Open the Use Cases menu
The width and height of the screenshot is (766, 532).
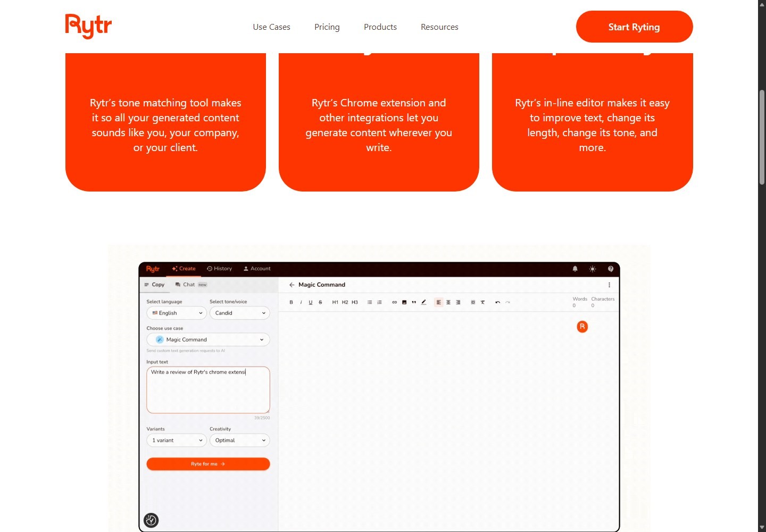click(x=272, y=27)
